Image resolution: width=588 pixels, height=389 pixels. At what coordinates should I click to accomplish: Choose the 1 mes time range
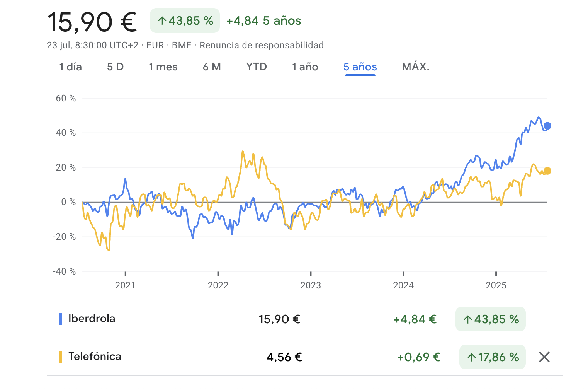(x=163, y=67)
